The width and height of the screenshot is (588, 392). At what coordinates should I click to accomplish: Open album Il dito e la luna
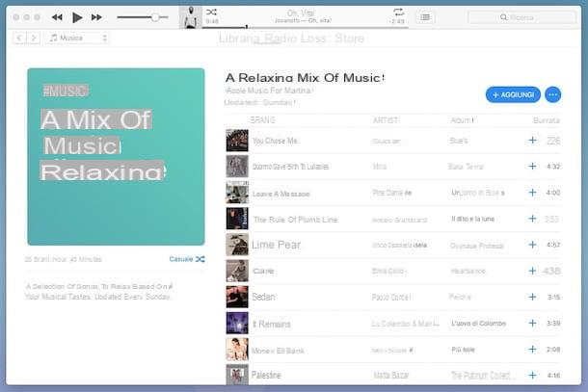pyautogui.click(x=473, y=219)
